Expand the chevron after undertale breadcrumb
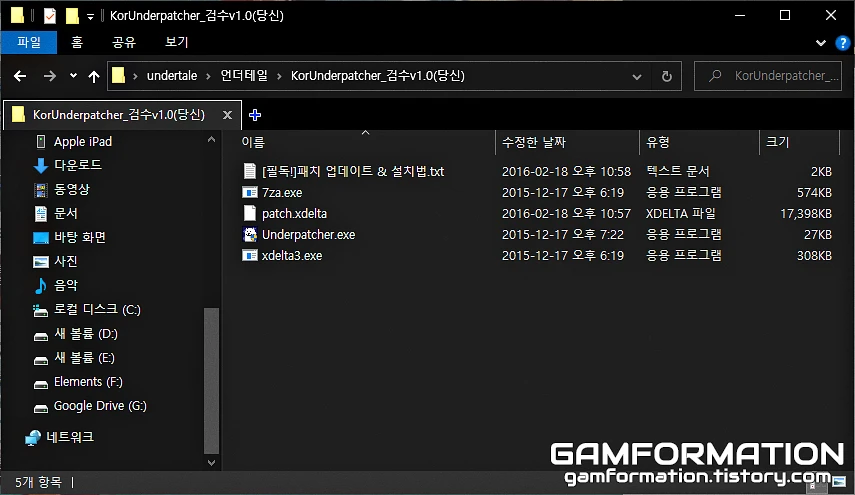 208,76
